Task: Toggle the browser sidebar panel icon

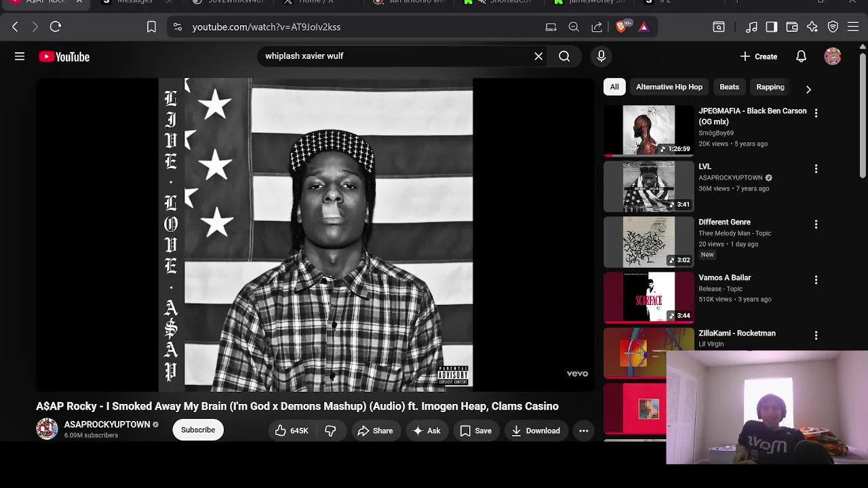Action: (772, 27)
